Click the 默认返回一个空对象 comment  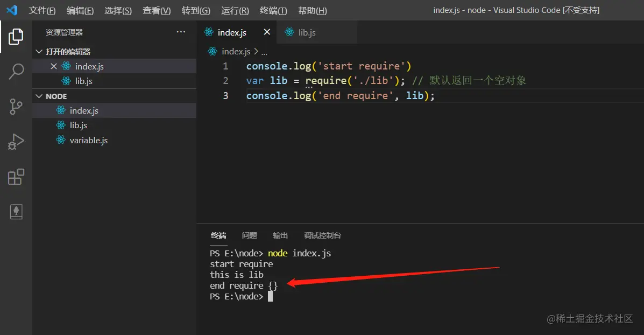click(x=478, y=80)
